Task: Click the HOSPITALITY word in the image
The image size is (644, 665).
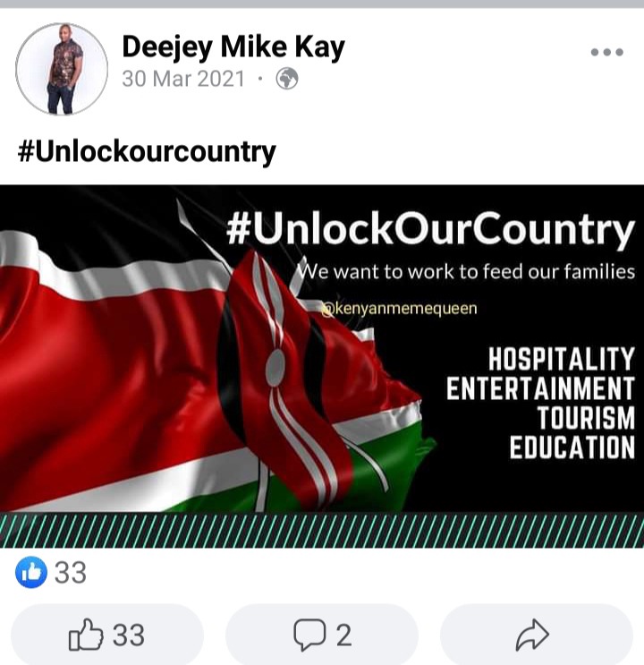Action: pyautogui.click(x=562, y=360)
